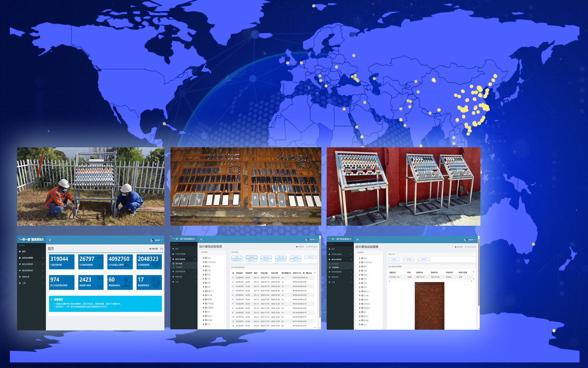This screenshot has width=588, height=368.
Task: Click vertical scrollbar of 试验图像 panel
Action: click(479, 273)
